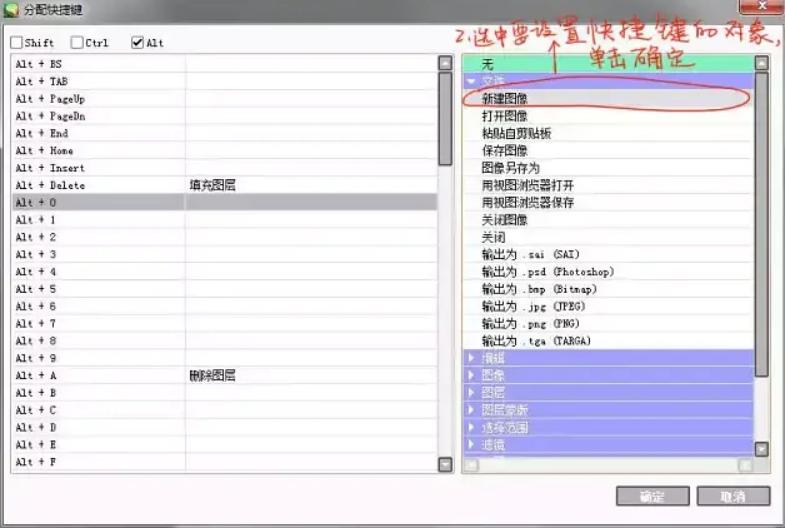
Task: Select the Alt + 7 row
Action: pos(224,323)
